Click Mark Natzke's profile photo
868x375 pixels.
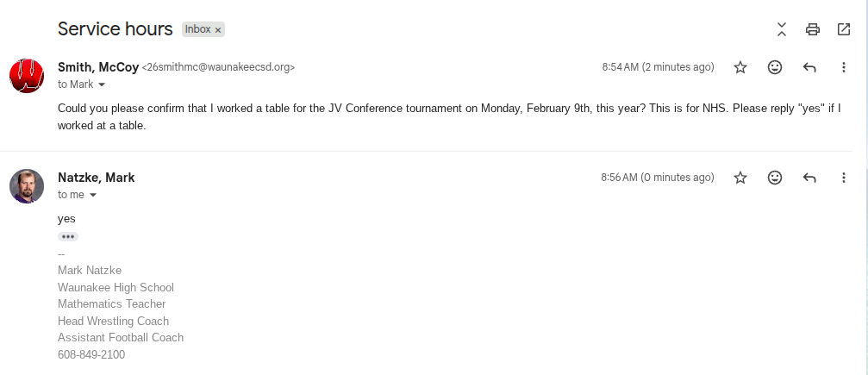point(27,185)
